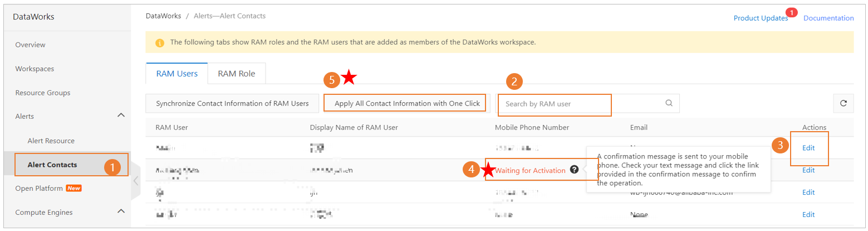Viewport: 868px width, 231px height.
Task: Open Alert Resource in sidebar
Action: pos(51,141)
